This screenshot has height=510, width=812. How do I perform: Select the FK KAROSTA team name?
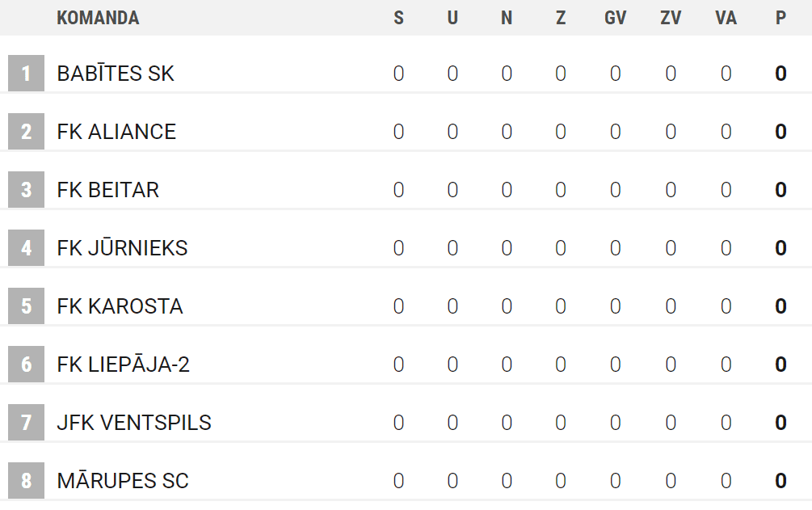[x=120, y=306]
